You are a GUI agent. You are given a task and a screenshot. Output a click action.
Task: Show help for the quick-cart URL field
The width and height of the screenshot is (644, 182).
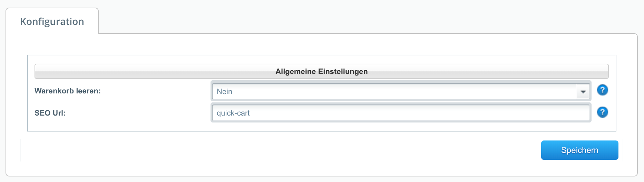[x=602, y=112]
